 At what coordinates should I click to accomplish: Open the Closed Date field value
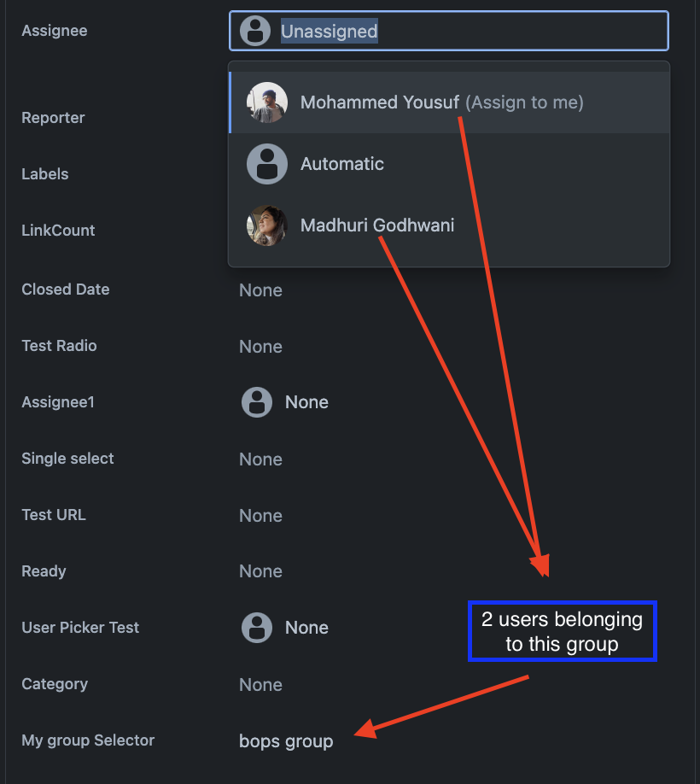[x=260, y=290]
